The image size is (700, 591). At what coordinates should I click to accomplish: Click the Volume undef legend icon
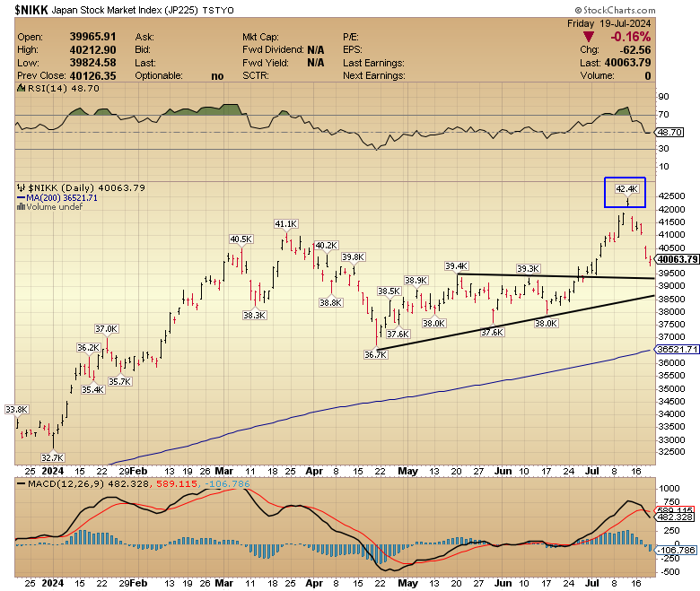(x=21, y=207)
